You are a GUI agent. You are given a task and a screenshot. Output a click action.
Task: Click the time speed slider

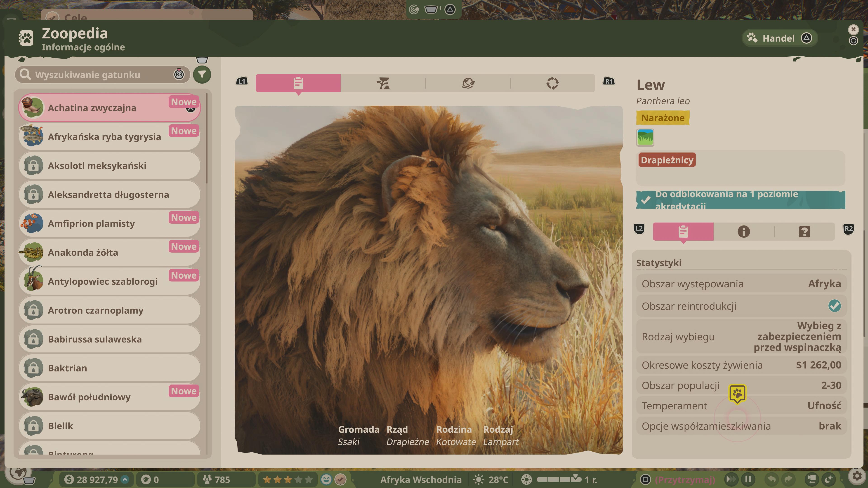[x=559, y=479]
